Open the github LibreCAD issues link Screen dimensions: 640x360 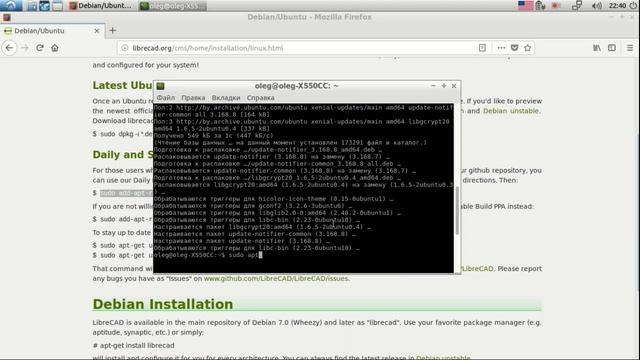click(x=276, y=278)
